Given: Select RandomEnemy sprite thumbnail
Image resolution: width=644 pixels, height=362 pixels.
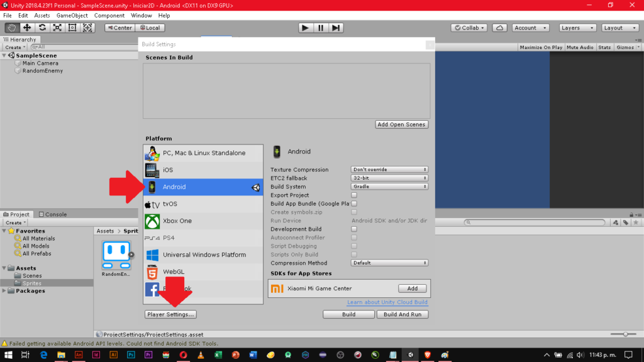Looking at the screenshot, I should (116, 255).
